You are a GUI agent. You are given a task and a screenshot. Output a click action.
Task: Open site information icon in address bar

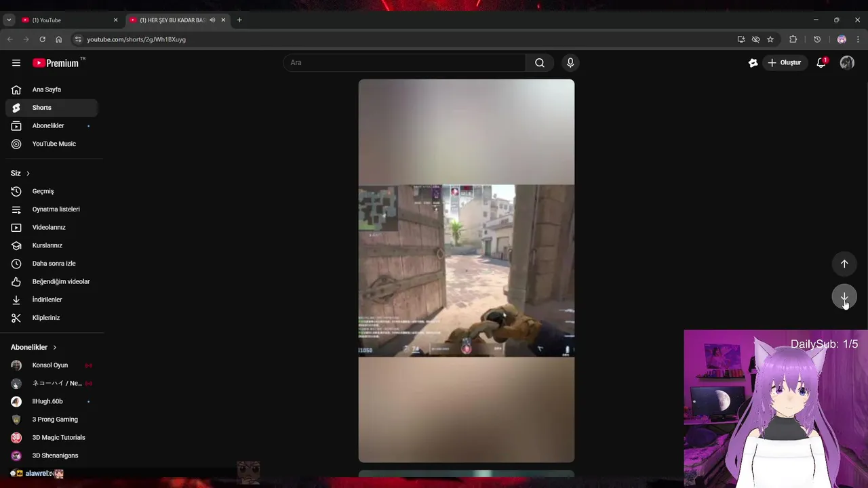pos(78,39)
